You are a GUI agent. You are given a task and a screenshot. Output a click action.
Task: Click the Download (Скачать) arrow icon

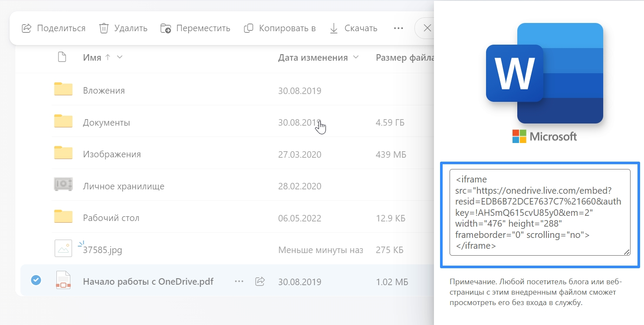click(x=334, y=28)
